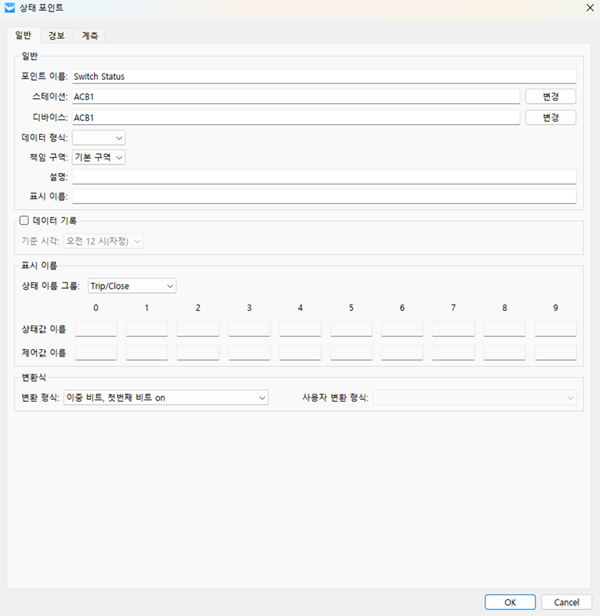Open the 상태 이름 그룹 Trip/Close dropdown
This screenshot has width=600, height=616.
(131, 286)
